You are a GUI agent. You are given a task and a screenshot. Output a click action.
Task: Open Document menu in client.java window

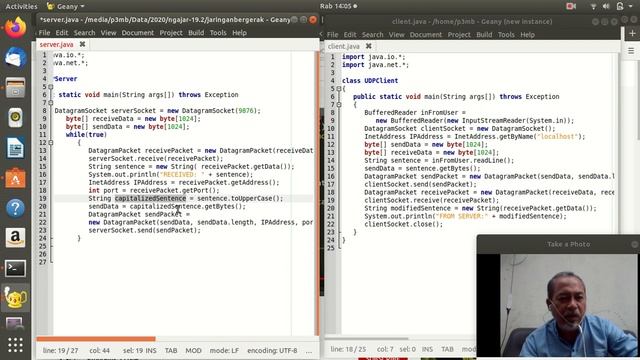tap(426, 35)
